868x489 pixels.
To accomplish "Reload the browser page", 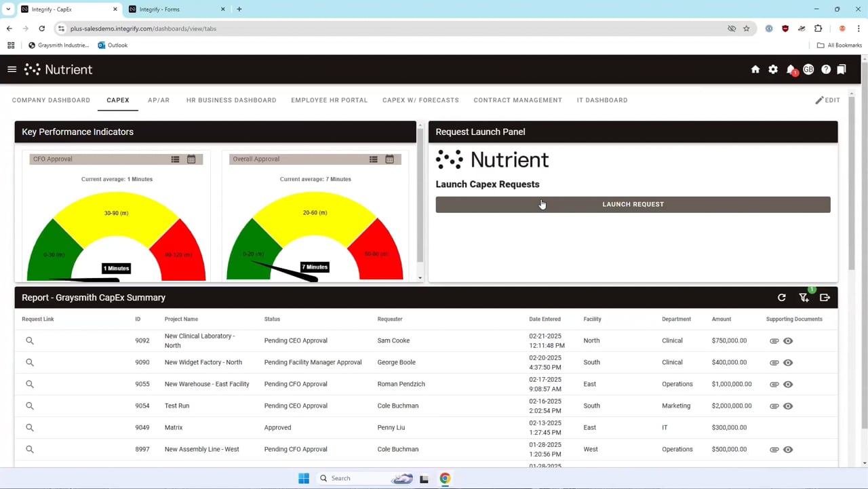I will 41,28.
